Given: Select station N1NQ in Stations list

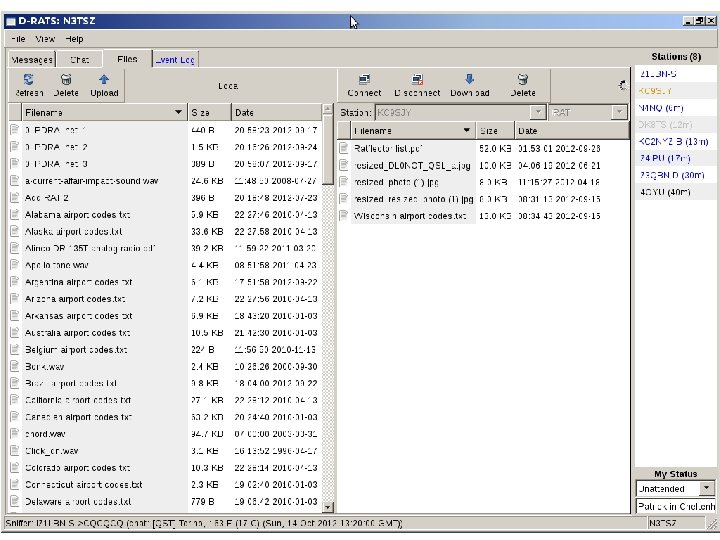Looking at the screenshot, I should (661, 107).
